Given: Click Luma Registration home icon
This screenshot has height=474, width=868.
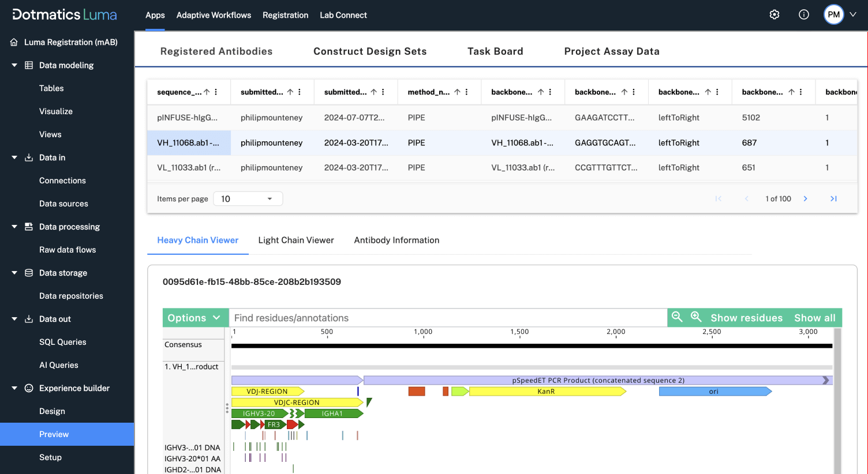Looking at the screenshot, I should click(x=14, y=42).
